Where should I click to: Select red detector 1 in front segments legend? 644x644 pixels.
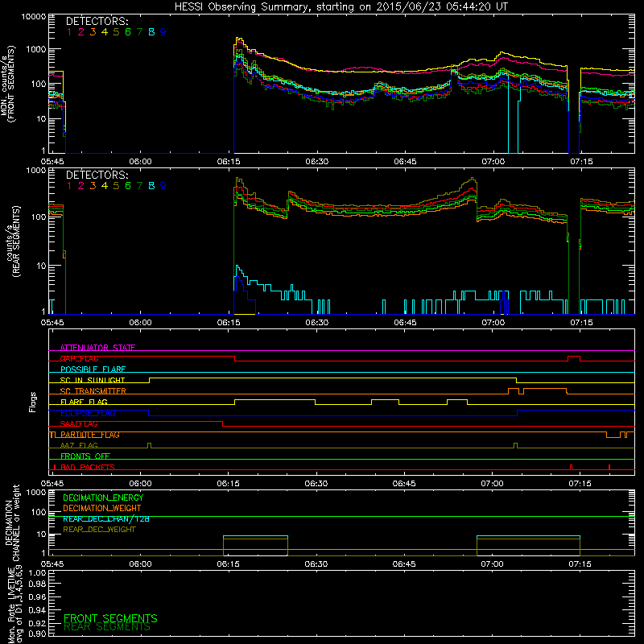(x=69, y=31)
